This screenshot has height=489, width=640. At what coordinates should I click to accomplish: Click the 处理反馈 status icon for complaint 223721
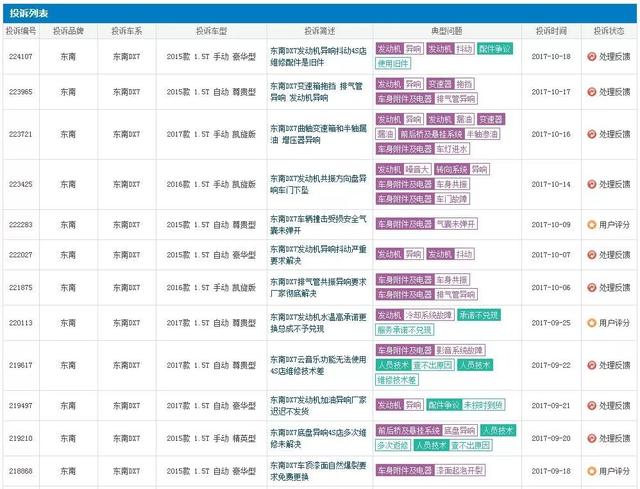pos(591,134)
